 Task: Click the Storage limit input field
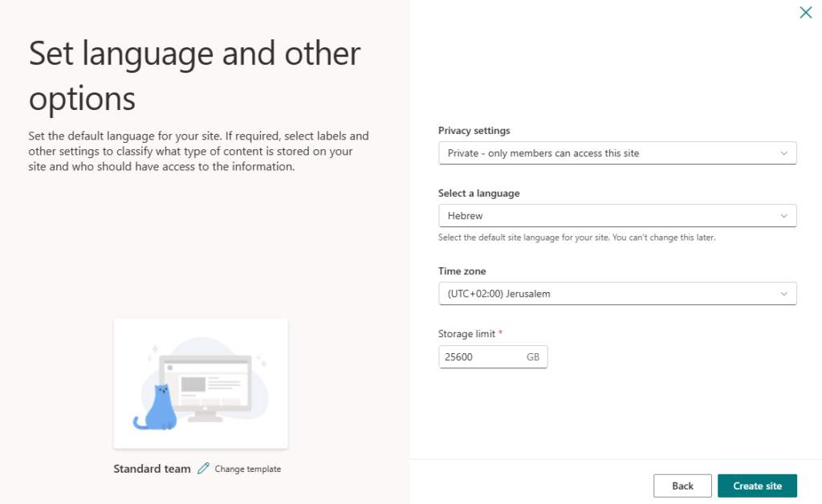coord(493,357)
